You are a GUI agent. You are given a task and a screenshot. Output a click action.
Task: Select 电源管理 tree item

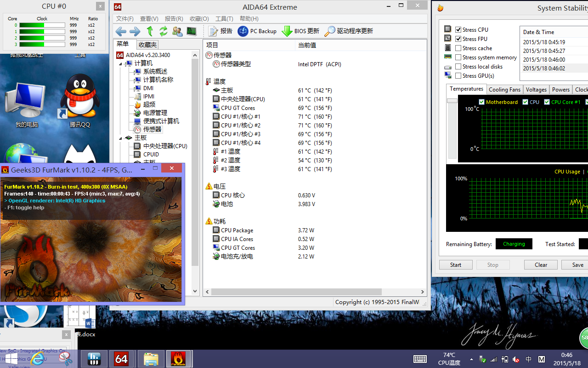click(x=155, y=113)
